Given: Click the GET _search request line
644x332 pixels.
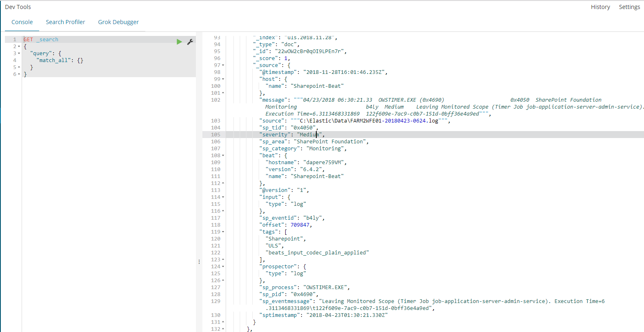Looking at the screenshot, I should 41,40.
